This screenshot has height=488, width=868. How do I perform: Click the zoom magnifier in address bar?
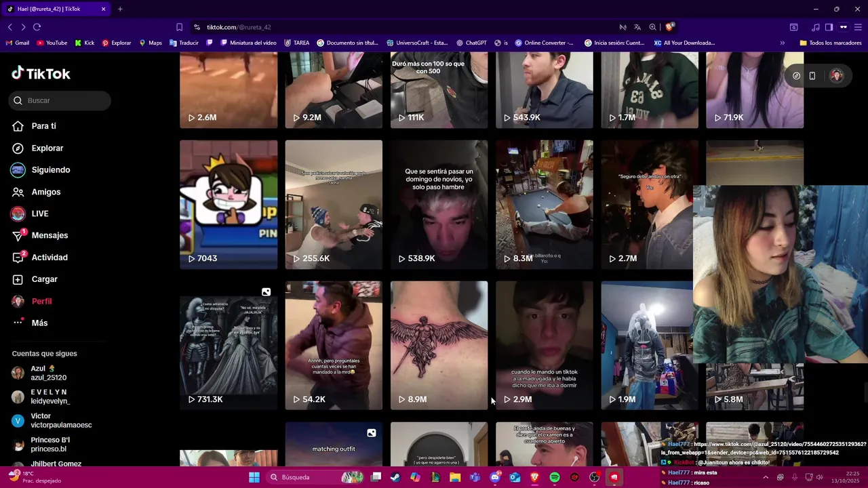(x=652, y=27)
